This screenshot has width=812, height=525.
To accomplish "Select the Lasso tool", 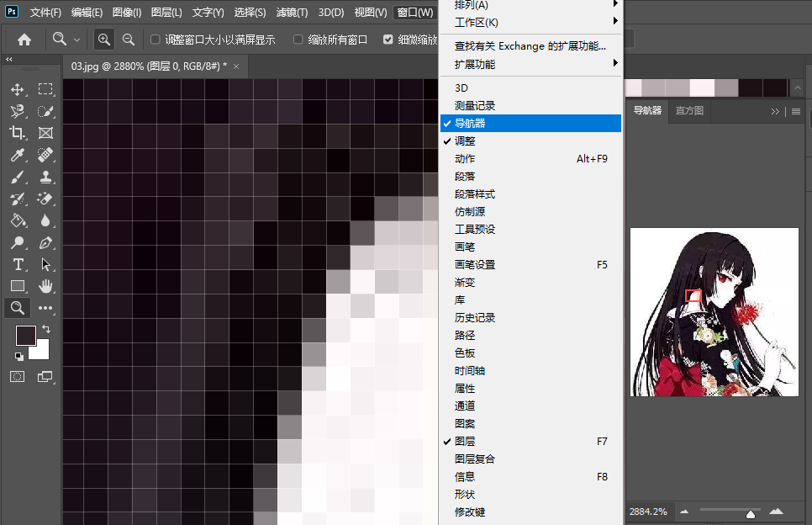I will pos(17,111).
